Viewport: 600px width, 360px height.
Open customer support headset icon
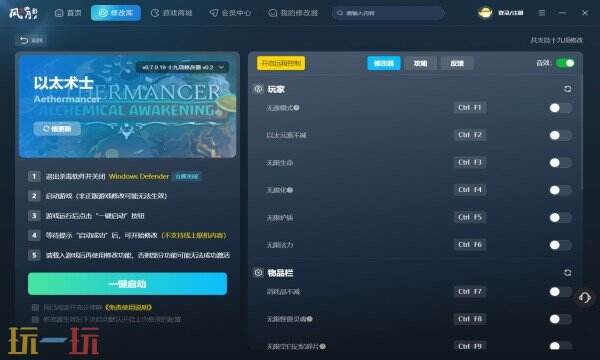(x=585, y=297)
